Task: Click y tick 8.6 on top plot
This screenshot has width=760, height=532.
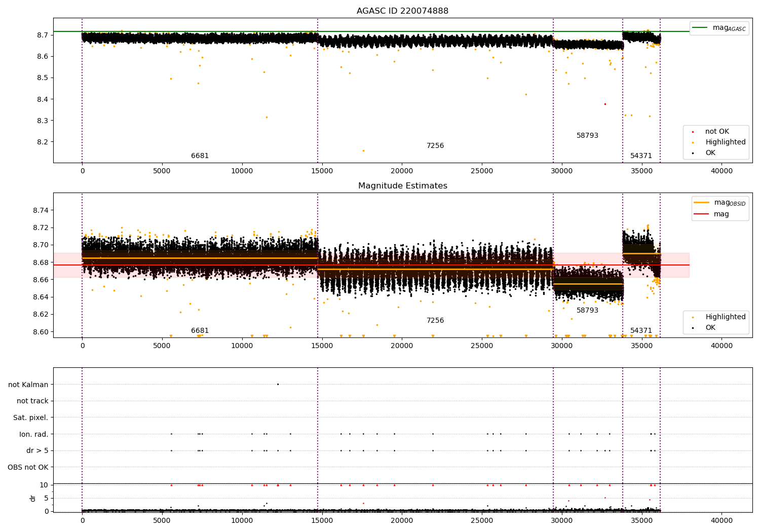Action: pos(43,56)
